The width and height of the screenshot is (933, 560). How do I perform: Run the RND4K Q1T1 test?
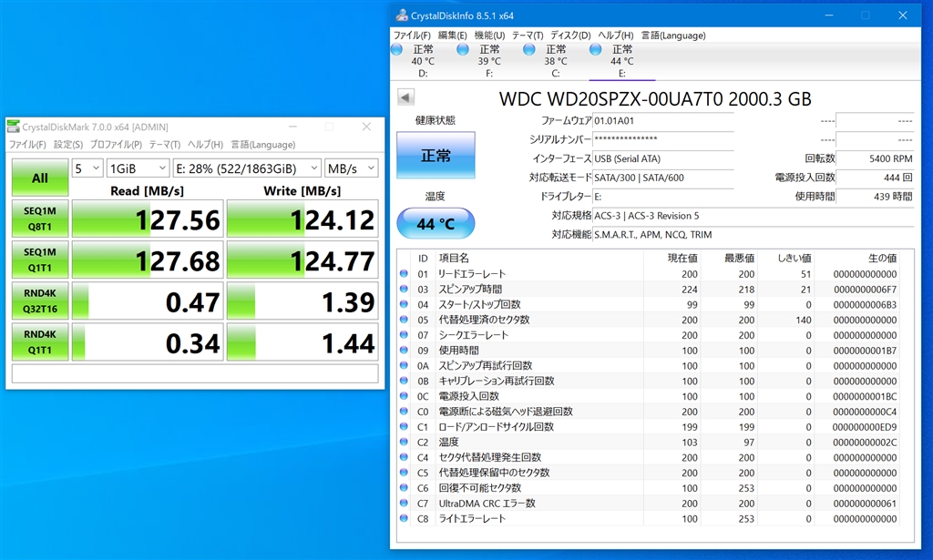click(x=40, y=341)
